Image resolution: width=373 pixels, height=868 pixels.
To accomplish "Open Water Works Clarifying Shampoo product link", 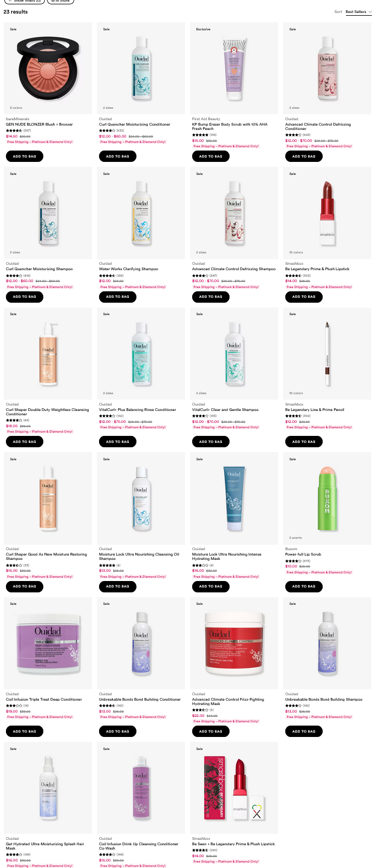I will [128, 269].
